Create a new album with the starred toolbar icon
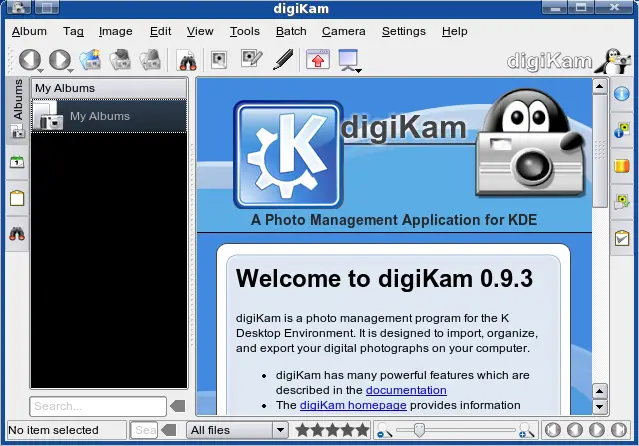 click(x=90, y=60)
